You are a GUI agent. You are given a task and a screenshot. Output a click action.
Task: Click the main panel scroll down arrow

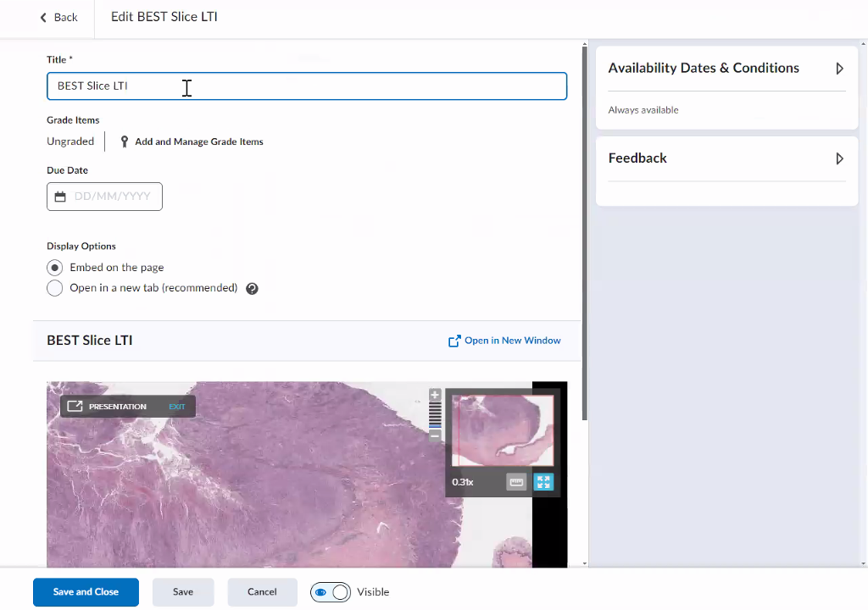[x=585, y=563]
